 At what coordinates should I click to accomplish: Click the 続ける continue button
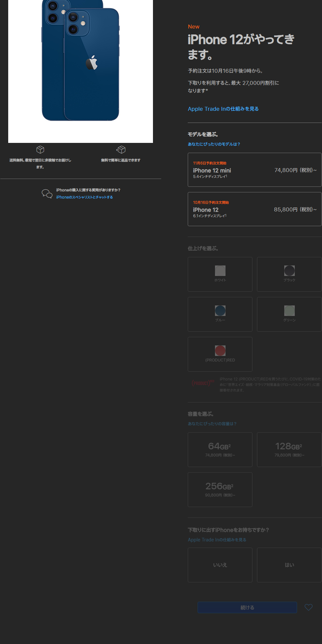point(247,607)
